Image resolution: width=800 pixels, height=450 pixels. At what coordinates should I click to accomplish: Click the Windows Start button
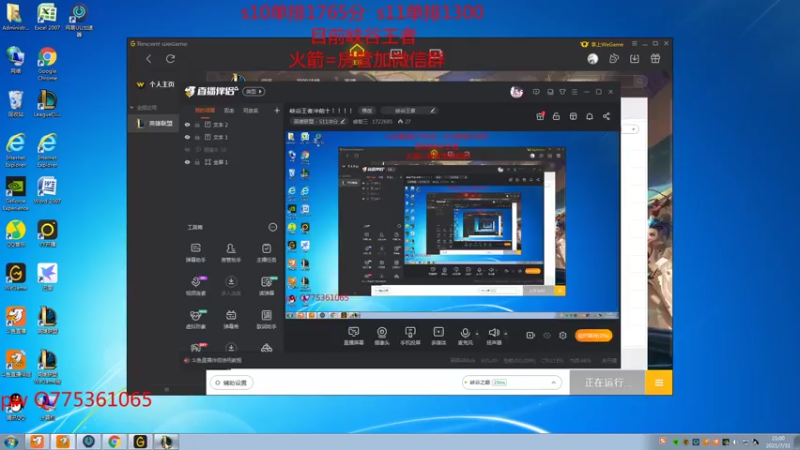tap(11, 441)
